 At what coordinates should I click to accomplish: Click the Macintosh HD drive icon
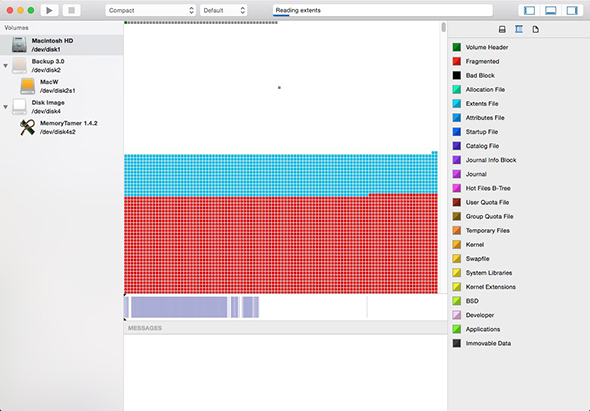point(19,45)
